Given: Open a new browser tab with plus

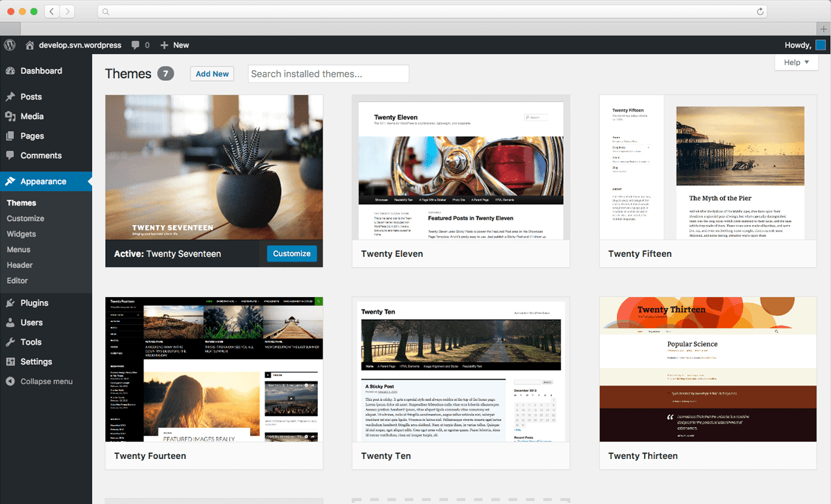Looking at the screenshot, I should pos(825,28).
